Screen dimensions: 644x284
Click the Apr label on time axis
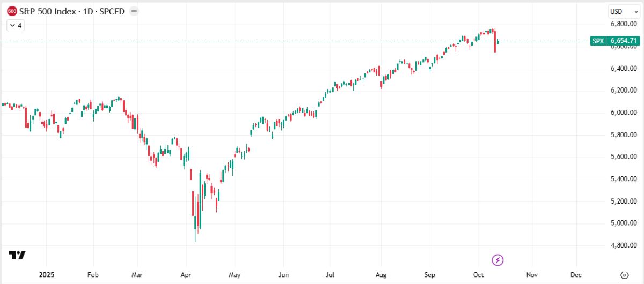(x=185, y=275)
